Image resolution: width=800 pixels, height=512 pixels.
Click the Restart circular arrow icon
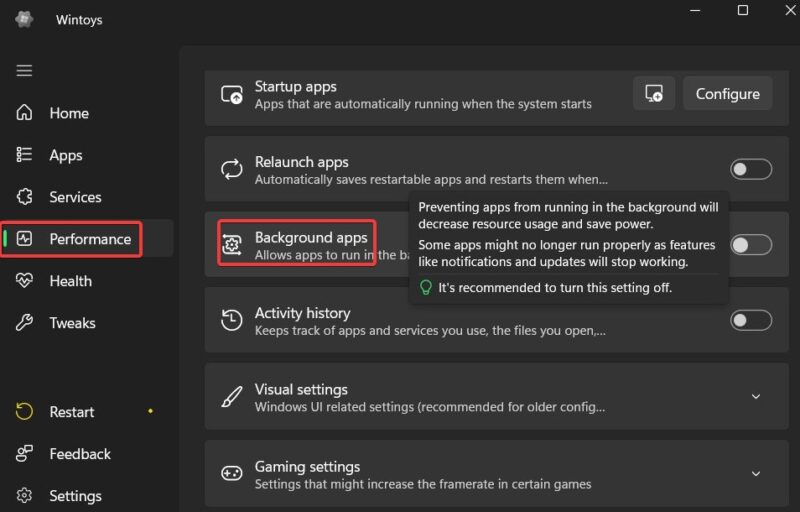[24, 412]
